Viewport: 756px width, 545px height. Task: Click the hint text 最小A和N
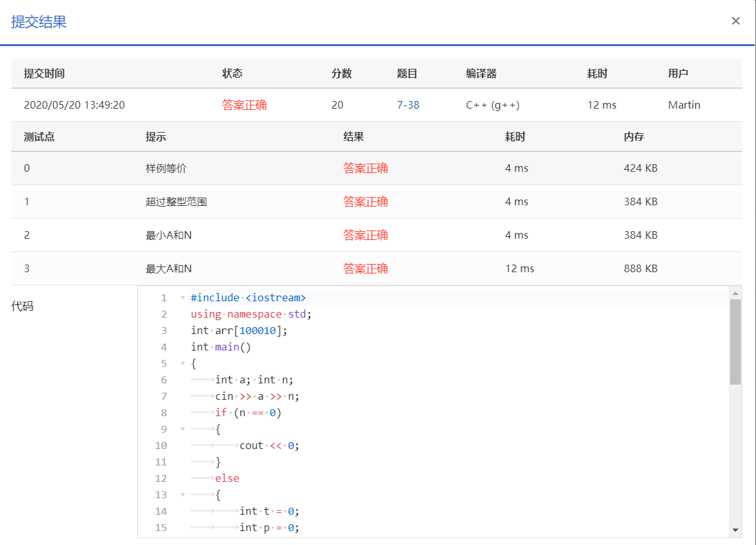[x=168, y=235]
